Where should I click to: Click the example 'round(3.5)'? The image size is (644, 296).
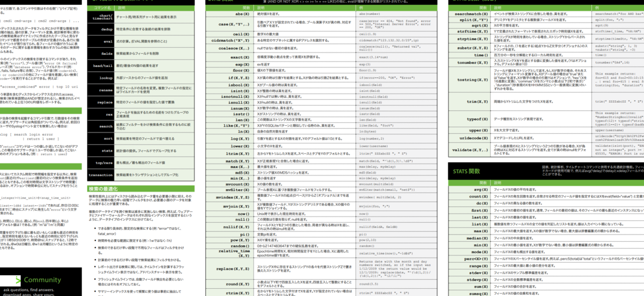click(368, 284)
